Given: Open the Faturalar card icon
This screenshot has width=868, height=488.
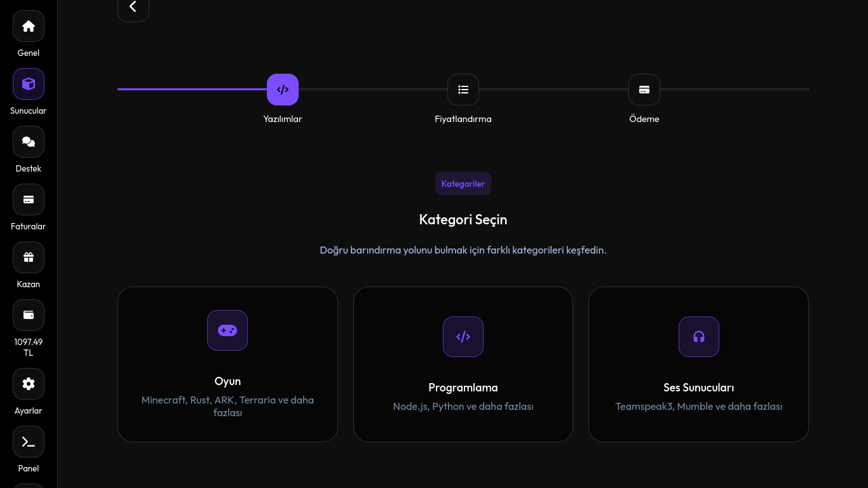Looking at the screenshot, I should [29, 200].
